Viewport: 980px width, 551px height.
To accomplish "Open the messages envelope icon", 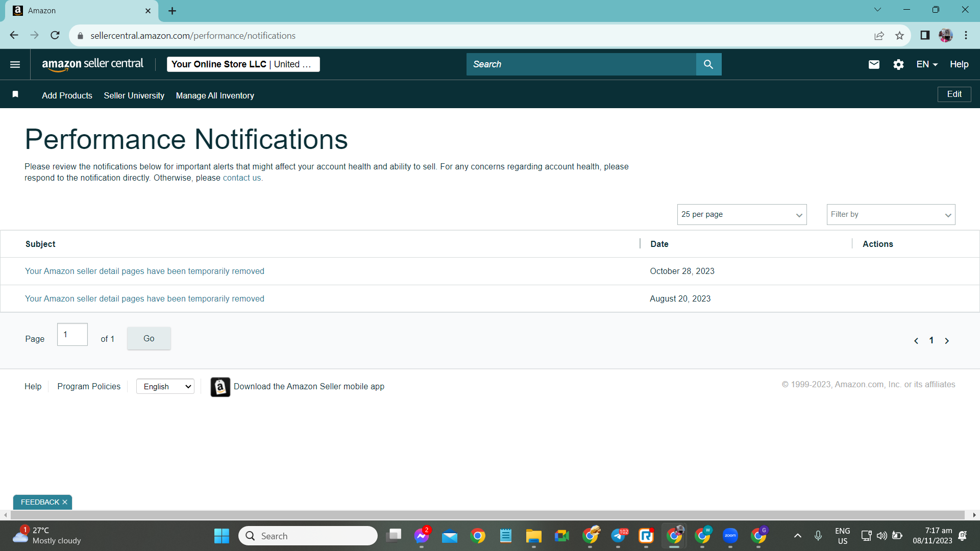I will pyautogui.click(x=874, y=64).
